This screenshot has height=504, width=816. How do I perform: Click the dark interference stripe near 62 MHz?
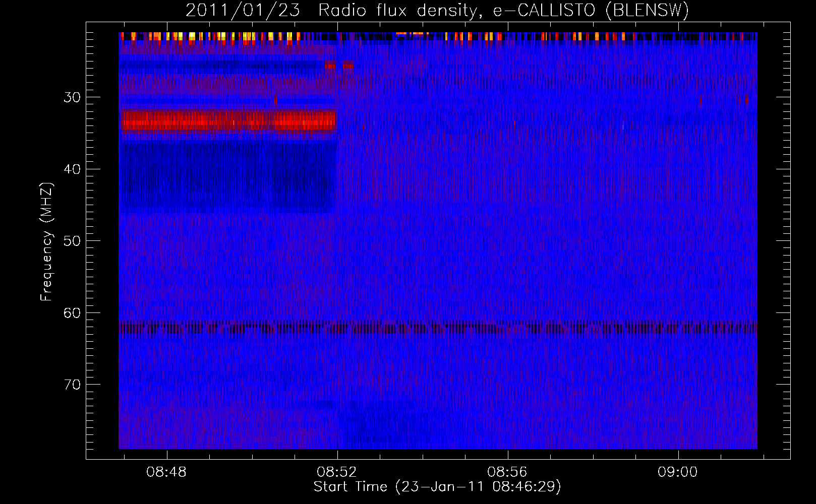pos(438,327)
